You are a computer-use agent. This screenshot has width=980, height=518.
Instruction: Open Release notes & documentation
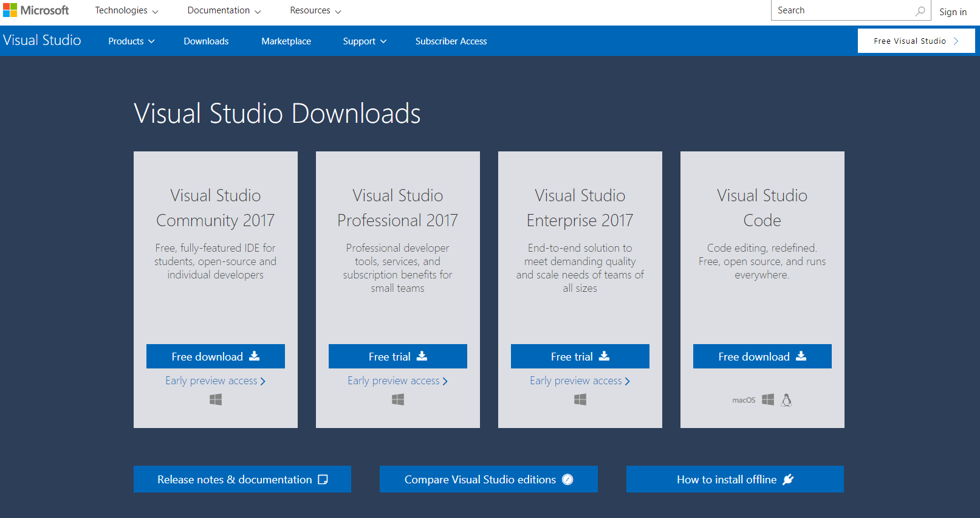pyautogui.click(x=242, y=479)
